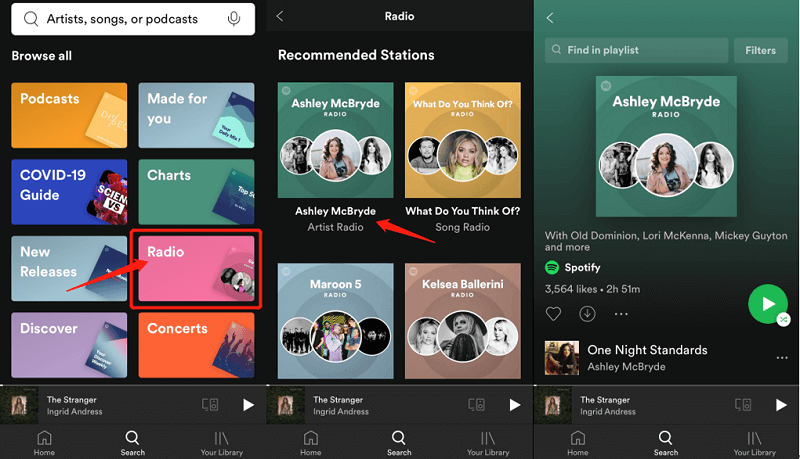The height and width of the screenshot is (459, 800).
Task: Open the Radio category tile
Action: [199, 268]
